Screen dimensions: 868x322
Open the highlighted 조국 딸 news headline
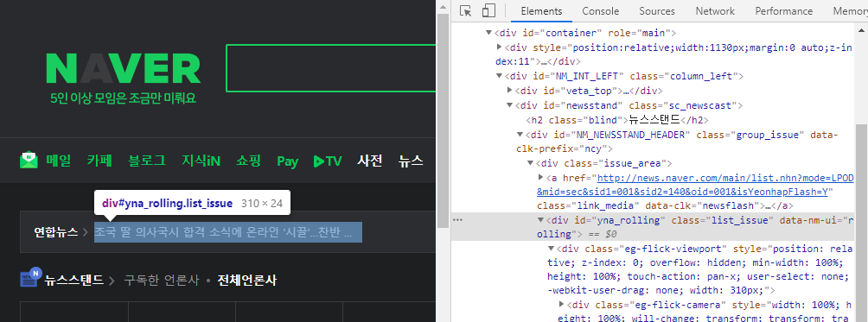(228, 232)
